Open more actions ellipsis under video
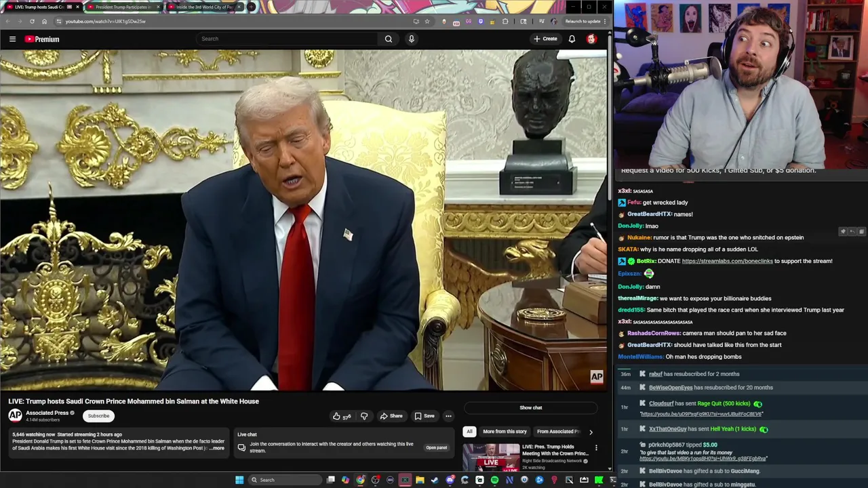 [448, 416]
